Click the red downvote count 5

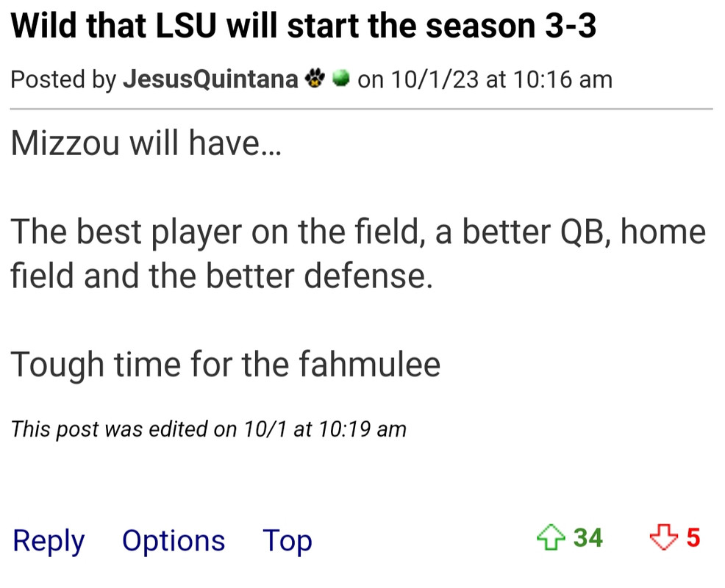[693, 537]
